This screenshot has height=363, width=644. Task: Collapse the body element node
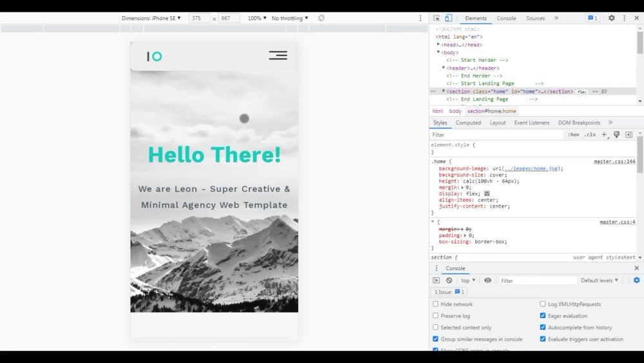pyautogui.click(x=438, y=52)
